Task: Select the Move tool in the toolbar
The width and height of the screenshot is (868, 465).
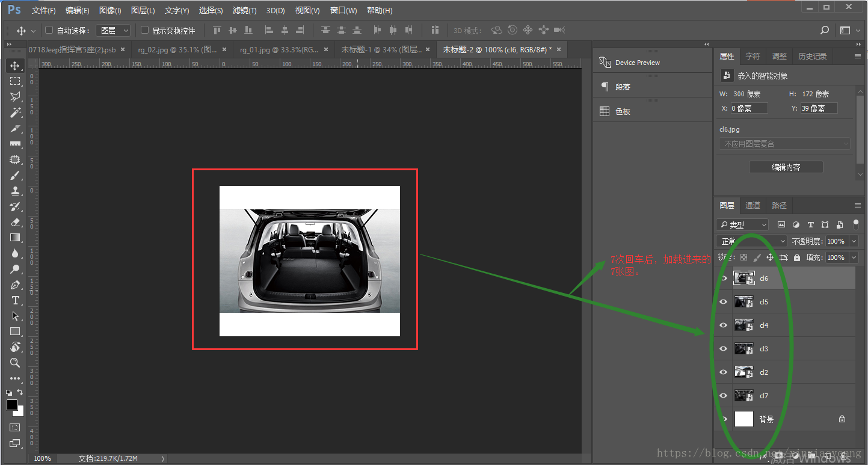Action: [x=15, y=66]
